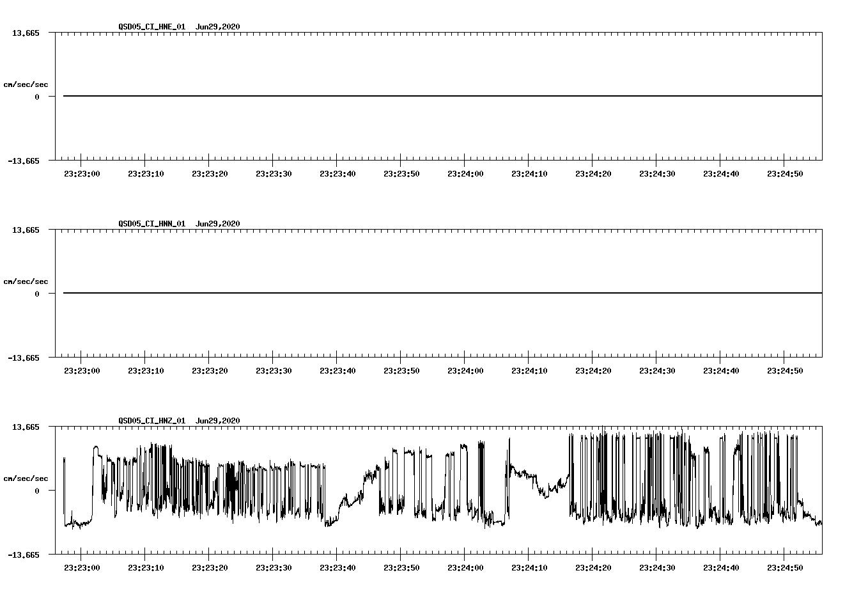Image resolution: width=868 pixels, height=591 pixels.
Task: Click the 13.665 upper limit on HNZ axis
Action: point(26,427)
